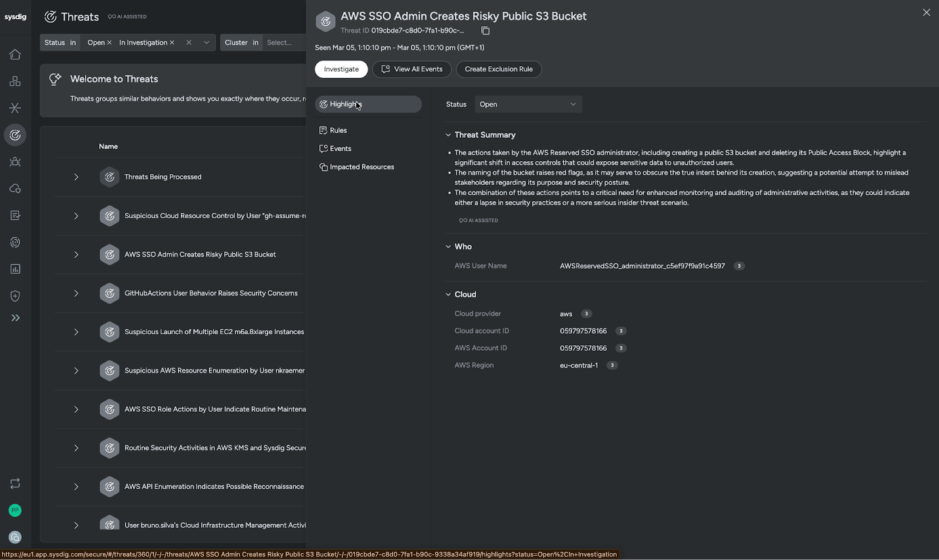Collapse the Threat Summary section
Screen dimensions: 939x560
[x=448, y=135]
